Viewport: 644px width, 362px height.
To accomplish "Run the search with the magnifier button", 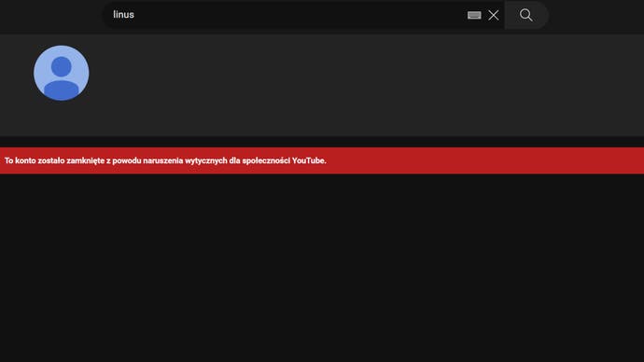I will tap(526, 15).
